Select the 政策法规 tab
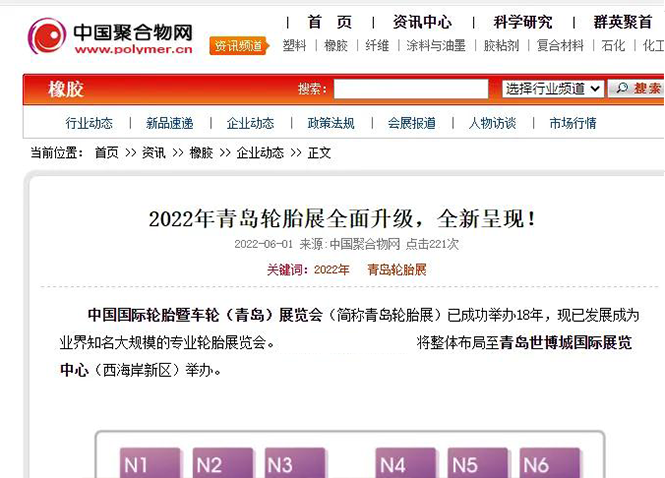 tap(331, 123)
